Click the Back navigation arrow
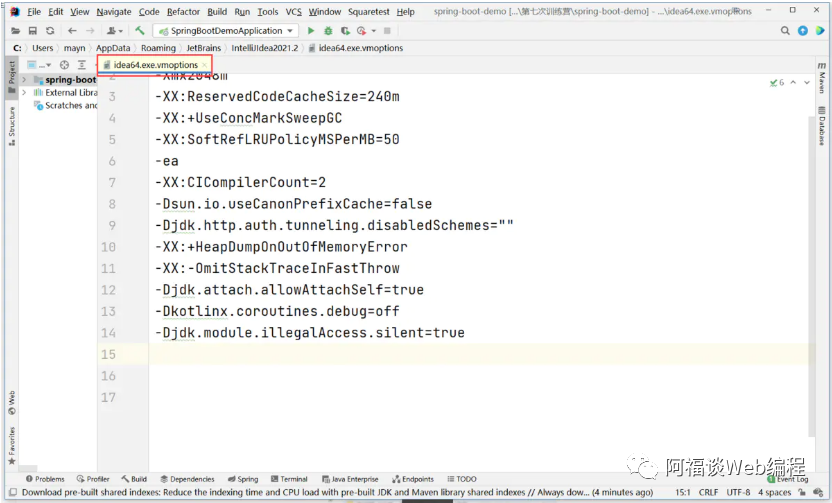Image resolution: width=832 pixels, height=503 pixels. [x=72, y=31]
